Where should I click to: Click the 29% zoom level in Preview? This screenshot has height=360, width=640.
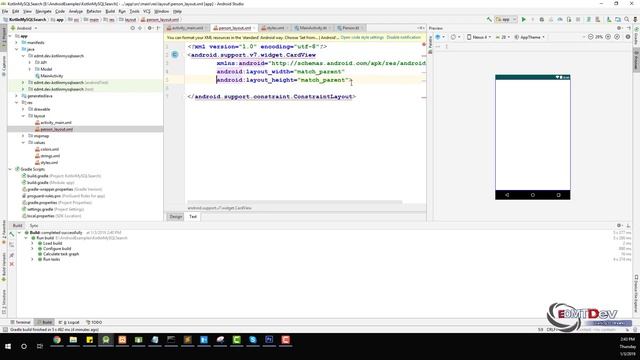tap(599, 37)
